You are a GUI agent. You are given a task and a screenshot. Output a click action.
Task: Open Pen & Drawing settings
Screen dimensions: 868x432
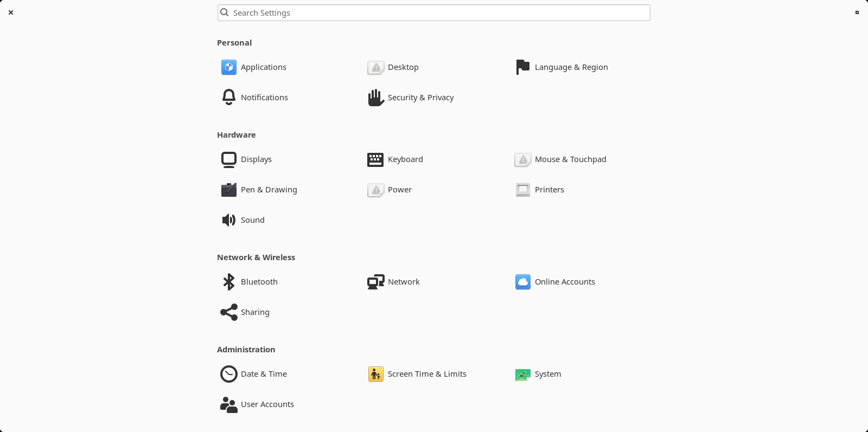click(269, 190)
